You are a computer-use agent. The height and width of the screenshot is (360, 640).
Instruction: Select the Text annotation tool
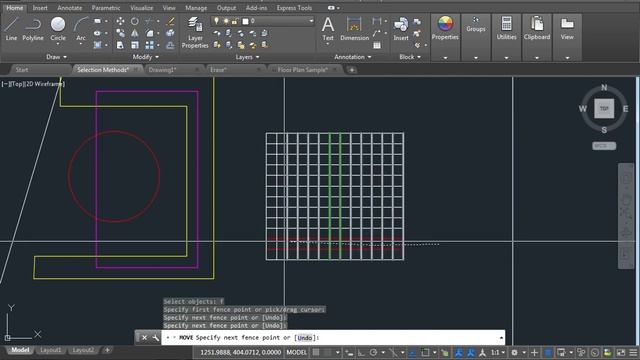pyautogui.click(x=328, y=29)
